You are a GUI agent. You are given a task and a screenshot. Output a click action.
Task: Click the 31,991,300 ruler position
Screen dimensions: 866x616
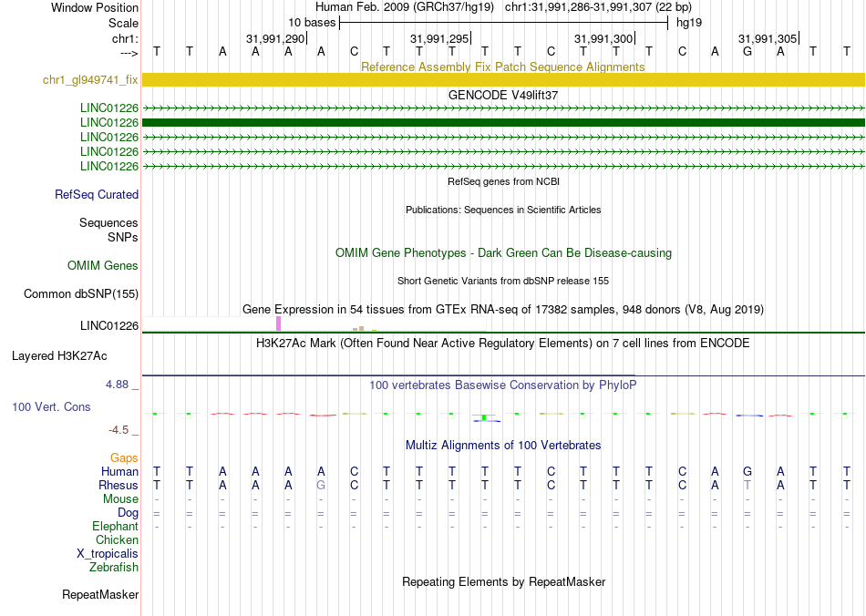click(x=603, y=38)
